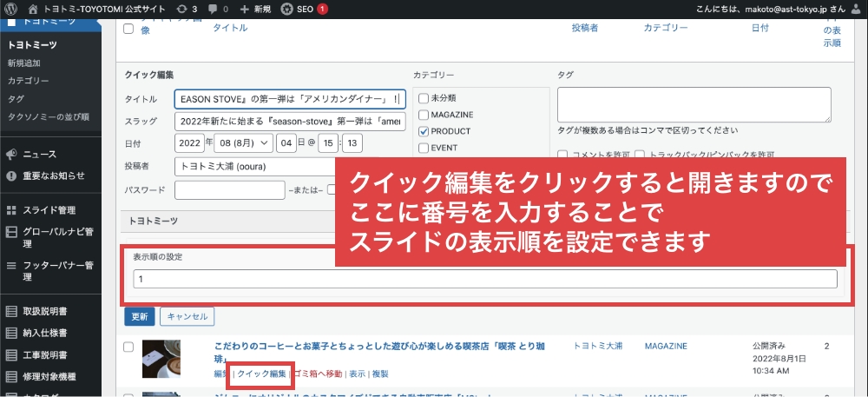Click 複製 link under coffee post
Viewport: 868px width, 397px height.
click(380, 374)
